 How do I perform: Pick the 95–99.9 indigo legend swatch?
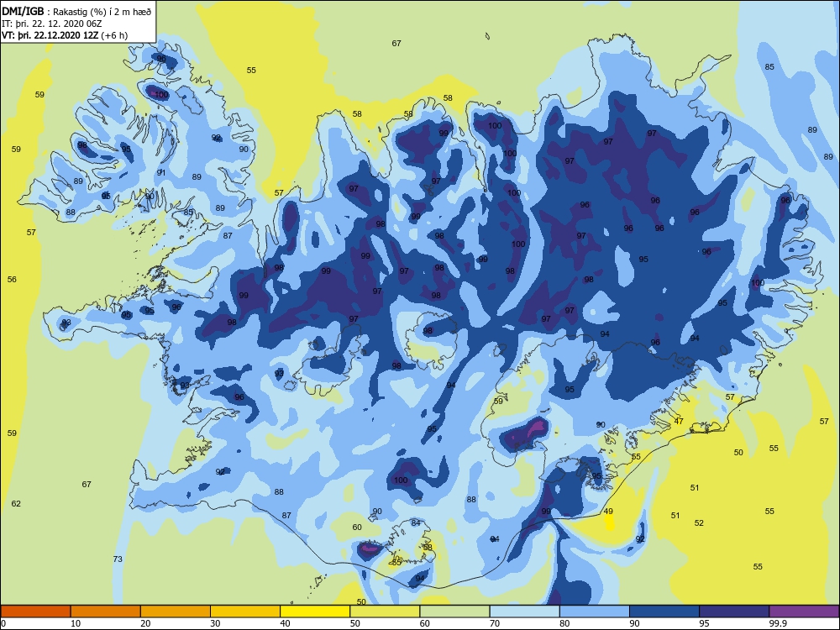(x=734, y=612)
